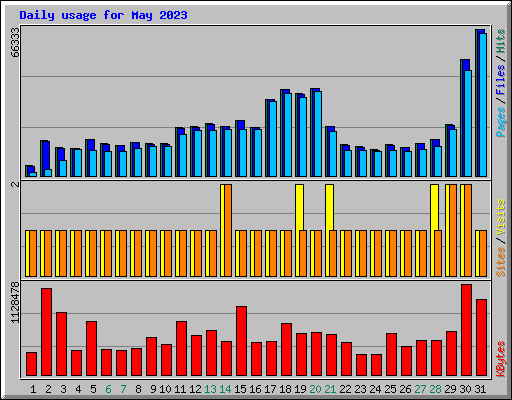Click the day 11 red KBytes bar
This screenshot has height=400, width=512.
[181, 349]
